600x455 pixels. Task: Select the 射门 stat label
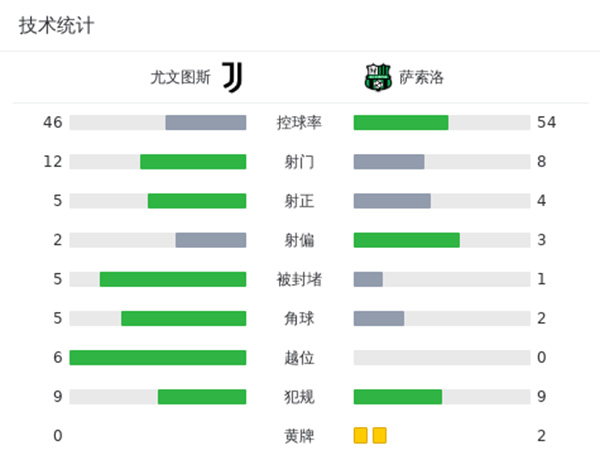299,162
